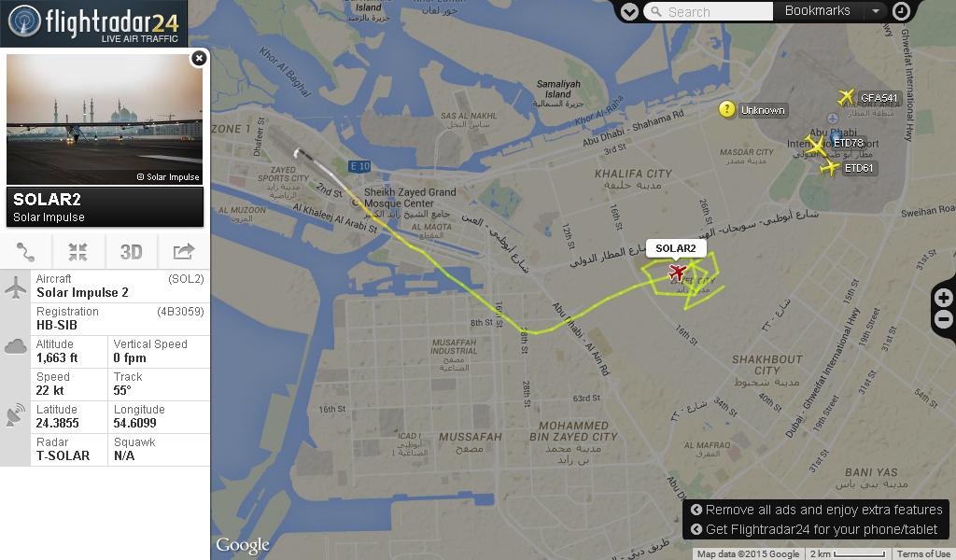The height and width of the screenshot is (560, 956).
Task: Zoom out the map
Action: coord(943,318)
